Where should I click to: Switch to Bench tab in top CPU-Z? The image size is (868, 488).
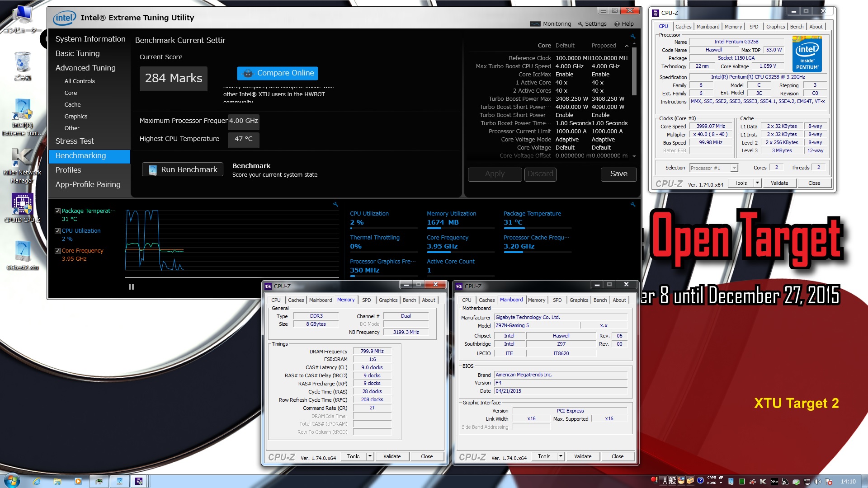tap(797, 27)
